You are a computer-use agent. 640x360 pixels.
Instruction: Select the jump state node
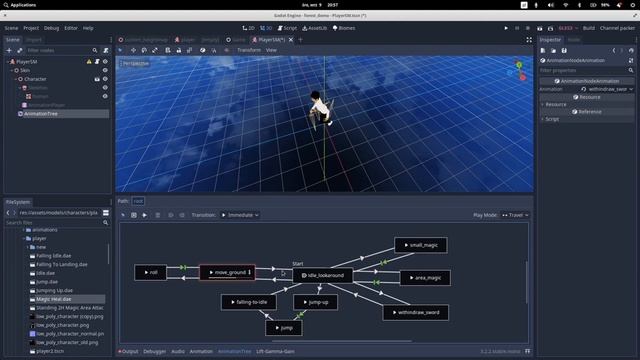click(x=284, y=328)
